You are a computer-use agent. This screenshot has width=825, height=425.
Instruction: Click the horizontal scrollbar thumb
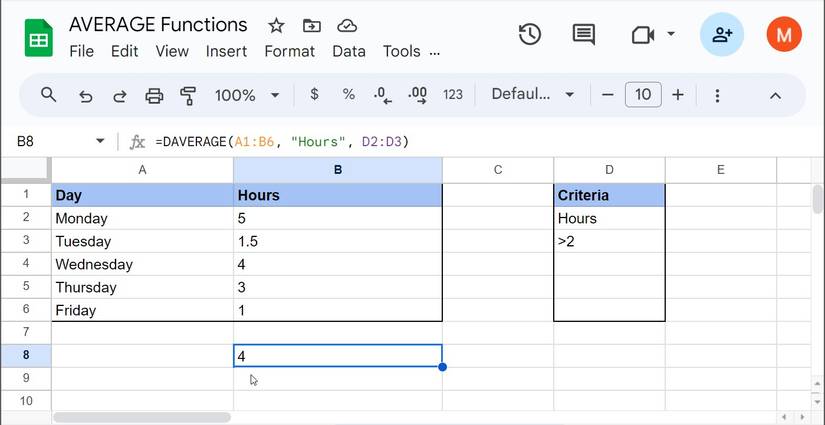(142, 417)
